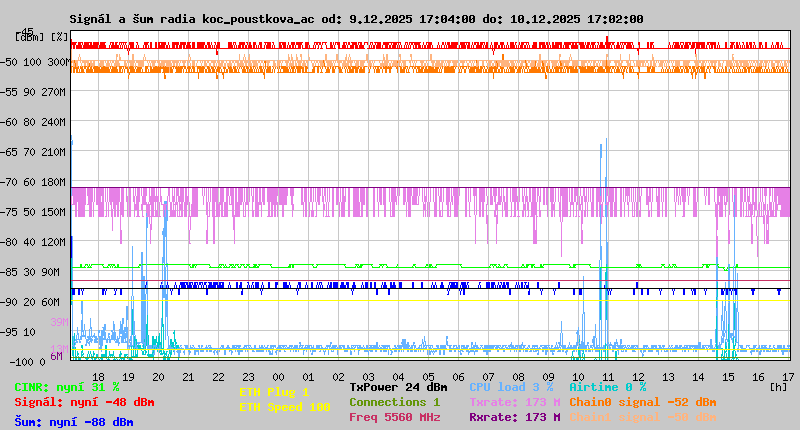Click the '-75' dBm y-axis label
Image resolution: width=800 pixels, height=430 pixels.
[9, 212]
